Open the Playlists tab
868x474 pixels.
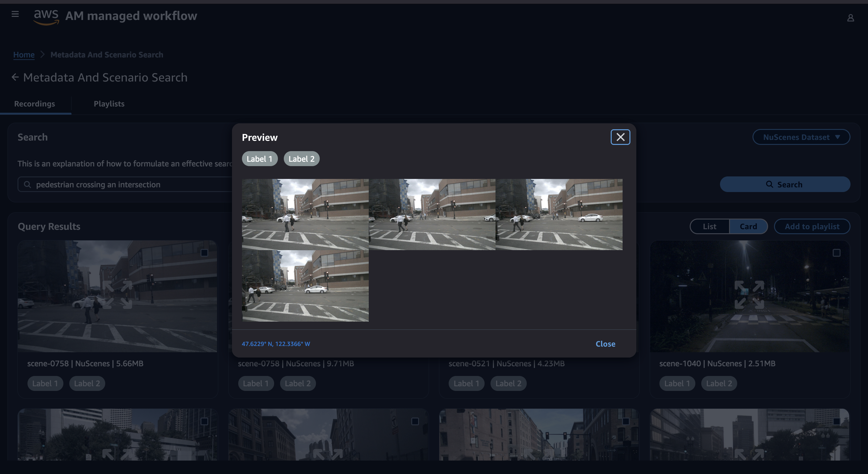(109, 104)
